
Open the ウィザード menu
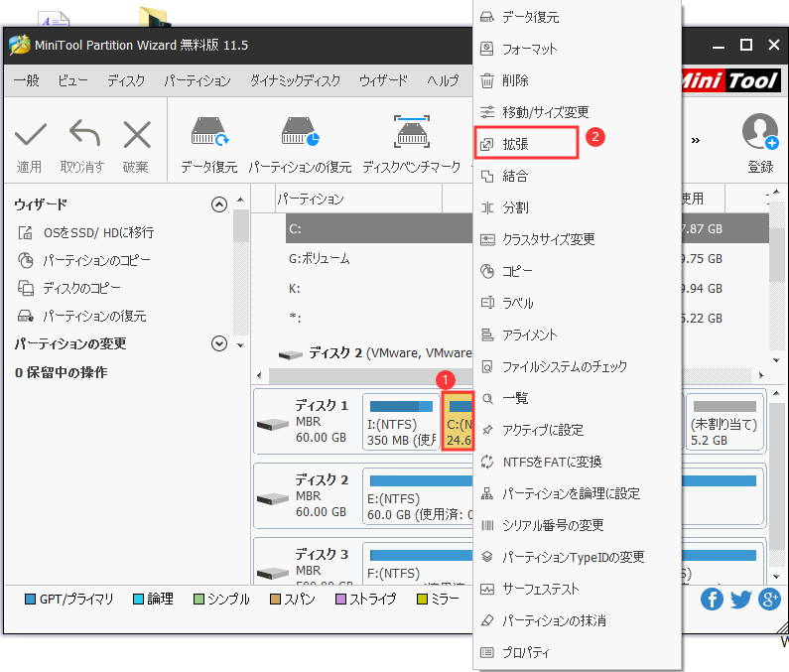pyautogui.click(x=383, y=80)
